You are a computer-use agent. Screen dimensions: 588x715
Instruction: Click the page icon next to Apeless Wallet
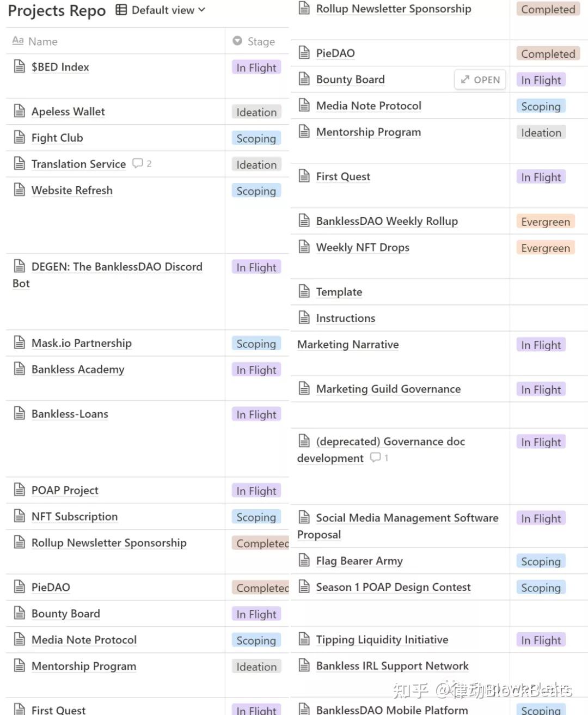pyautogui.click(x=20, y=112)
